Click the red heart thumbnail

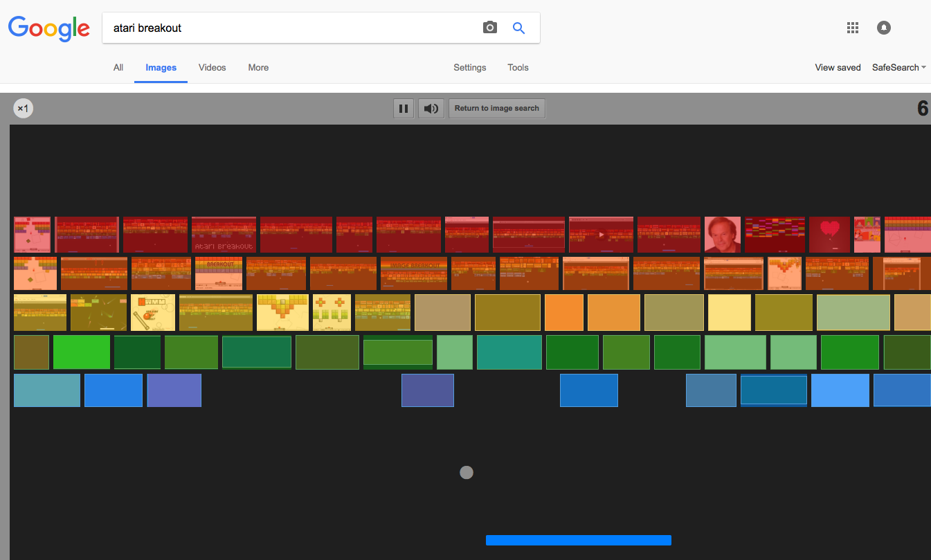(829, 235)
